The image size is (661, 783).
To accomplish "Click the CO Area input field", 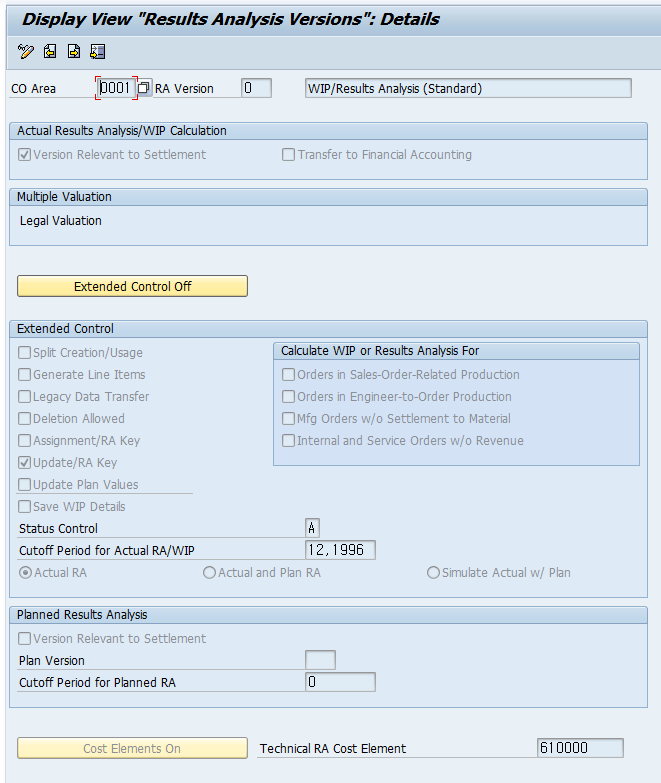I will (116, 88).
